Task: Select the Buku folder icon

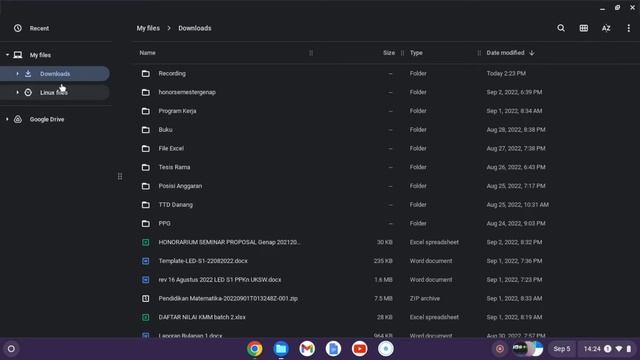Action: [x=146, y=130]
